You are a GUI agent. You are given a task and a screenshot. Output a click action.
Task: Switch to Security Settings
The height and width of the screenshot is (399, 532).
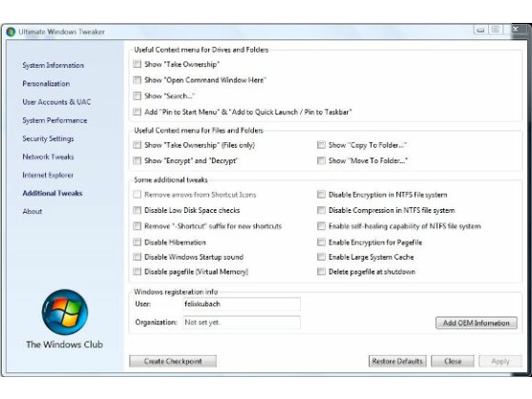[48, 138]
